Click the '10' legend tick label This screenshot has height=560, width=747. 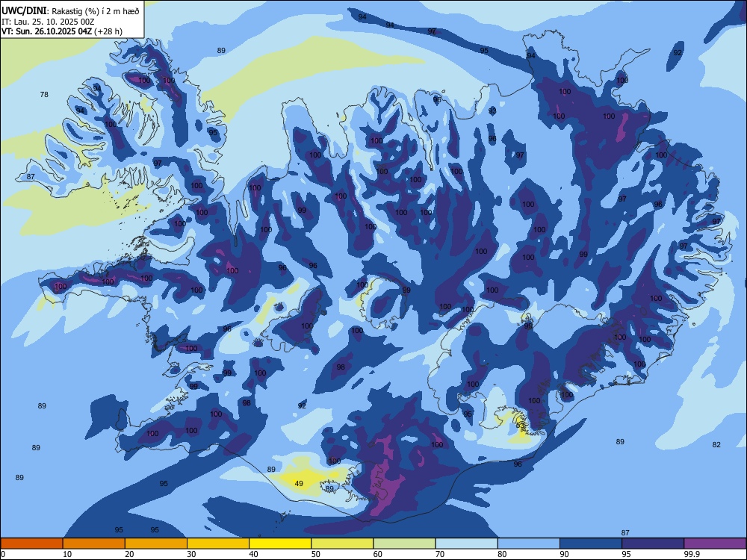[x=67, y=554]
